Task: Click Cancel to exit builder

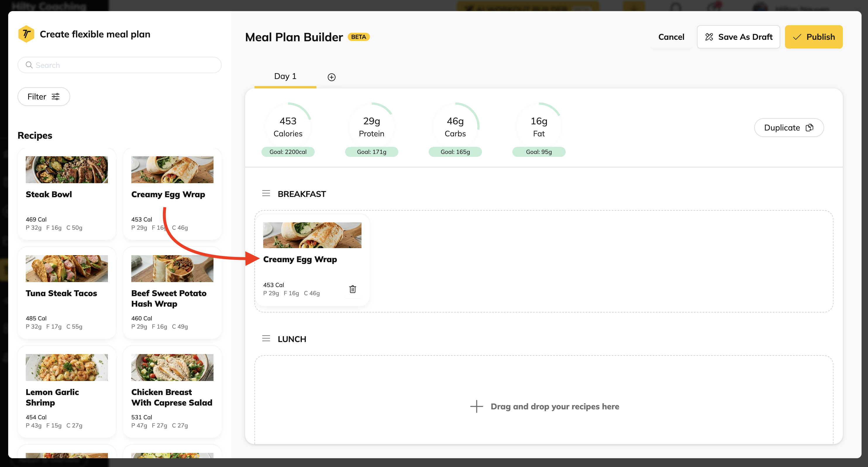Action: point(671,37)
